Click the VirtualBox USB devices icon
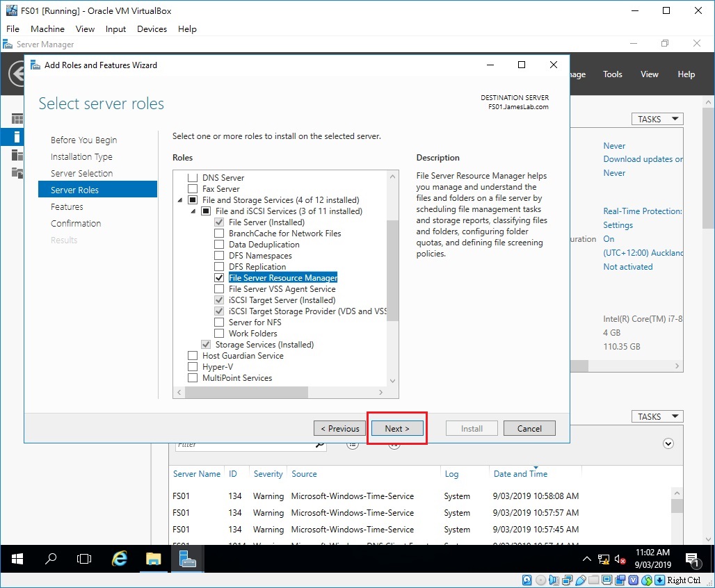This screenshot has width=715, height=588. pos(581,580)
